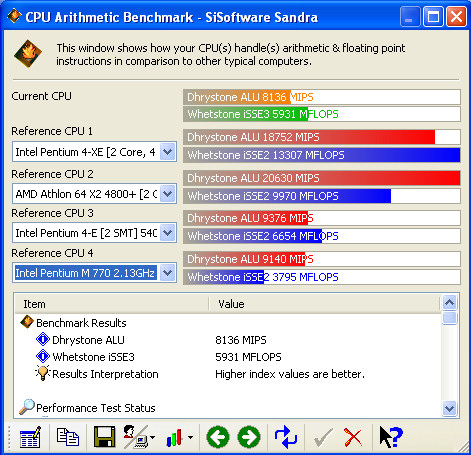471x455 pixels.
Task: Maximize the Sandra benchmark window
Action: pyautogui.click(x=433, y=16)
